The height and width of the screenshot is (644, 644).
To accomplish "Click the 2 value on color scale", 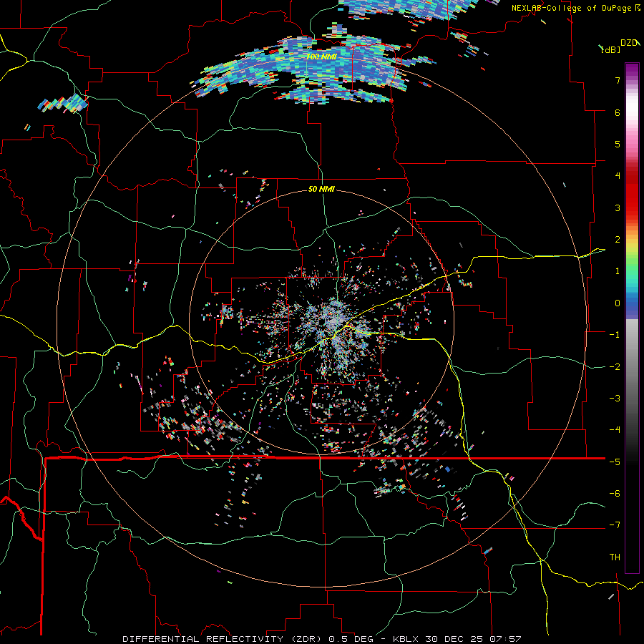I will coord(618,240).
